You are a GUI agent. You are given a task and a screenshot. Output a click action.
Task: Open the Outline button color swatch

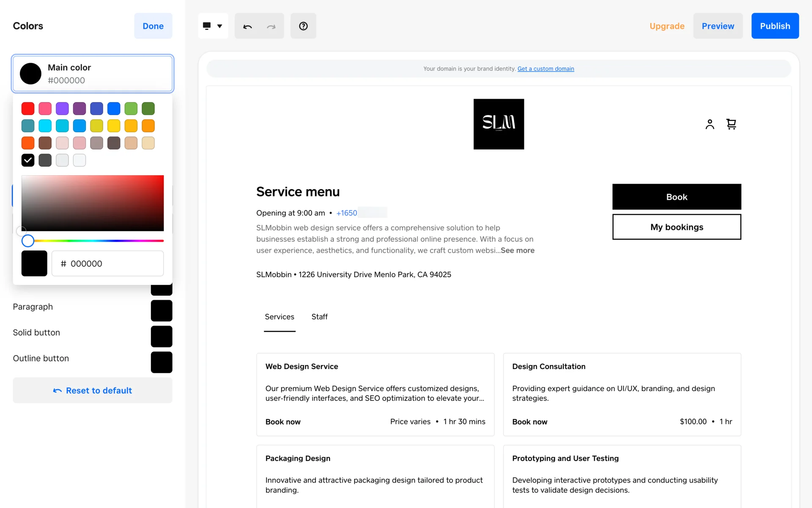point(162,362)
